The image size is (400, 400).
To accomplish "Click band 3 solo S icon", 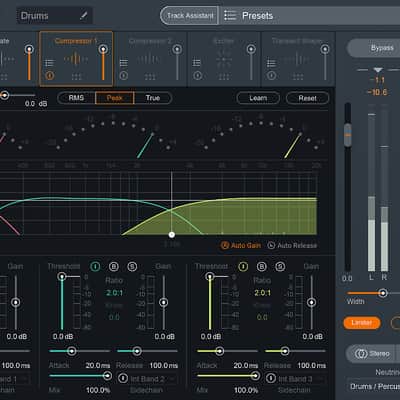I will pos(280,266).
